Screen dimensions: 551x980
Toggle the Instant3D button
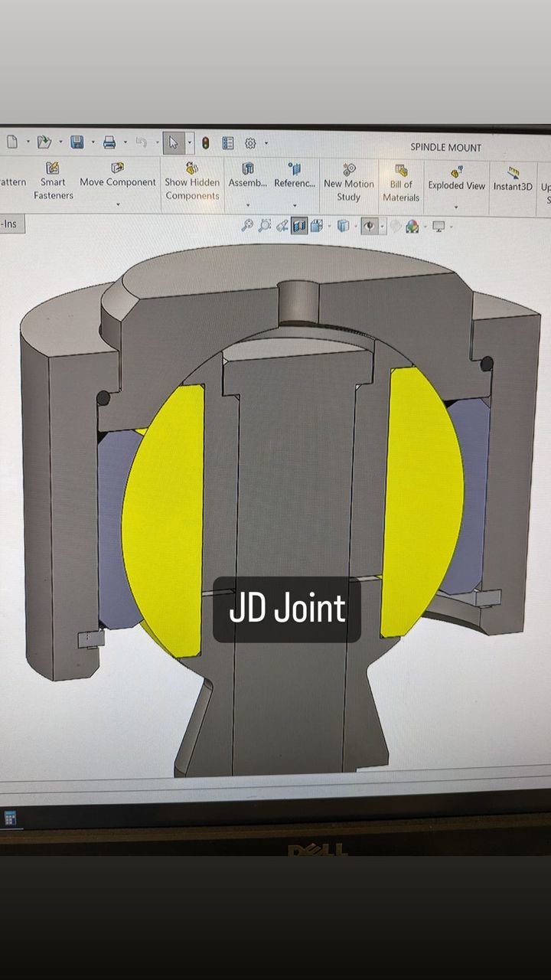tap(513, 179)
